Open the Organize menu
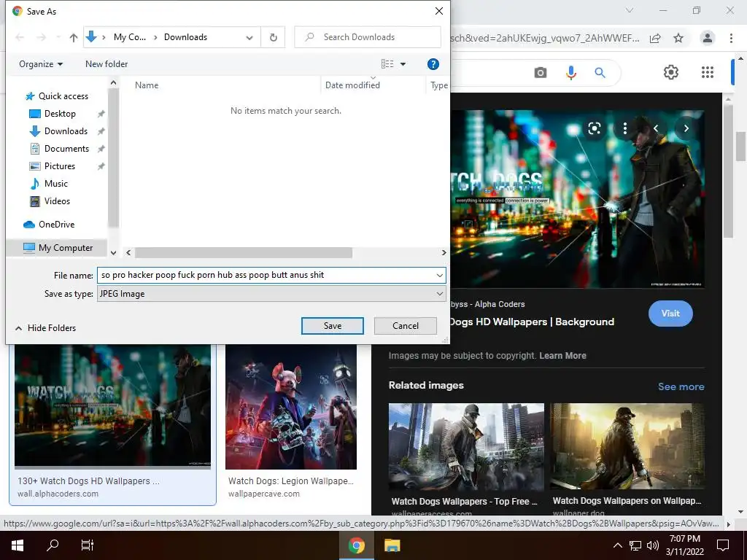 41,64
